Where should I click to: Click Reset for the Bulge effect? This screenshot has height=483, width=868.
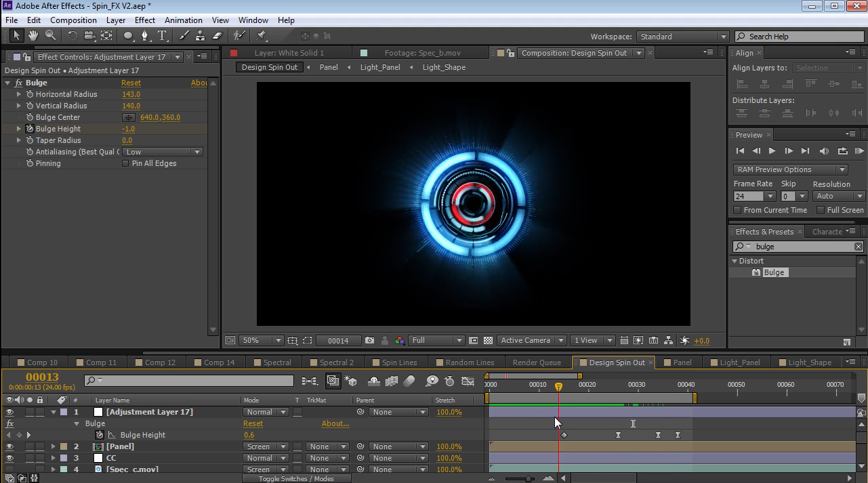coord(131,83)
